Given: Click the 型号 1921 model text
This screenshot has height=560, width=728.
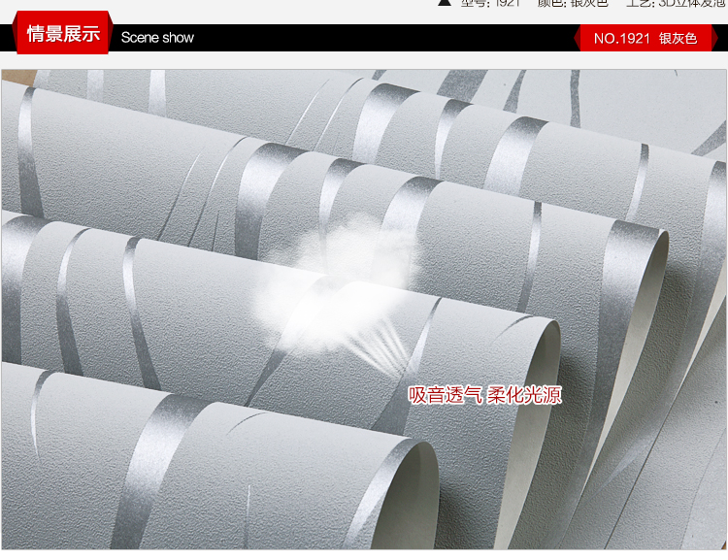Looking at the screenshot, I should click(490, 3).
